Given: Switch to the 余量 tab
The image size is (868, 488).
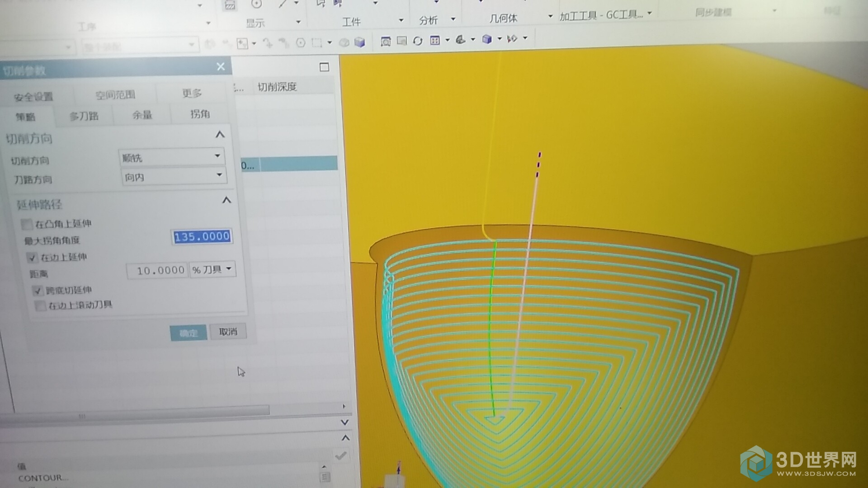Looking at the screenshot, I should 142,115.
